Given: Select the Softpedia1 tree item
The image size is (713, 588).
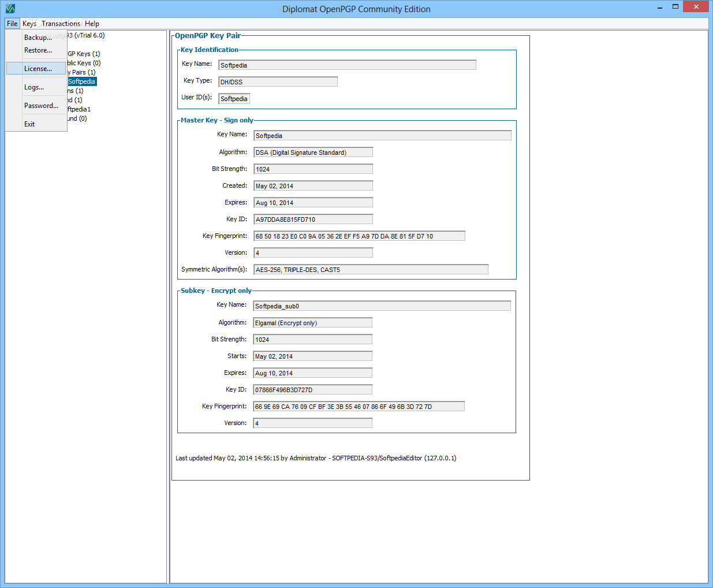Looking at the screenshot, I should click(x=79, y=109).
